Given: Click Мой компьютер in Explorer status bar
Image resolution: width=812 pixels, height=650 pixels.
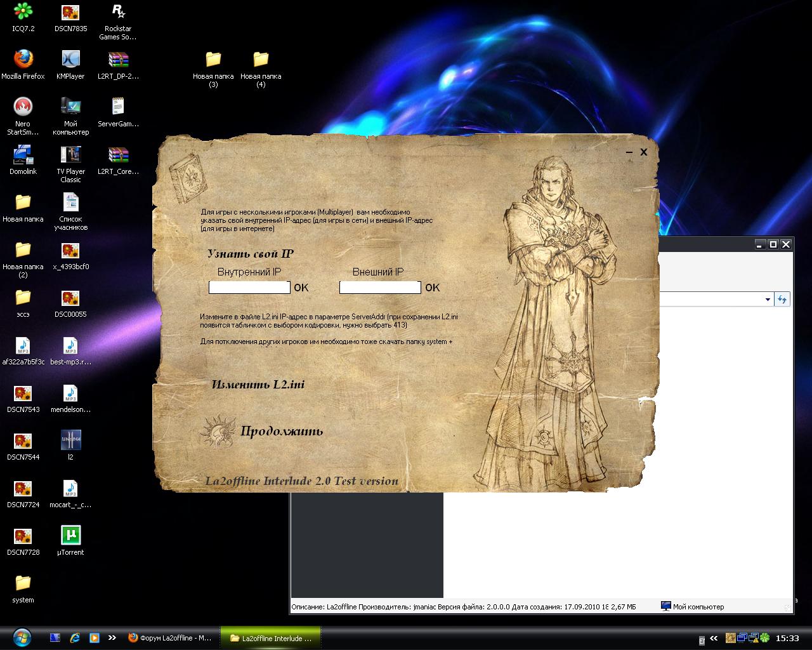Looking at the screenshot, I should [692, 607].
